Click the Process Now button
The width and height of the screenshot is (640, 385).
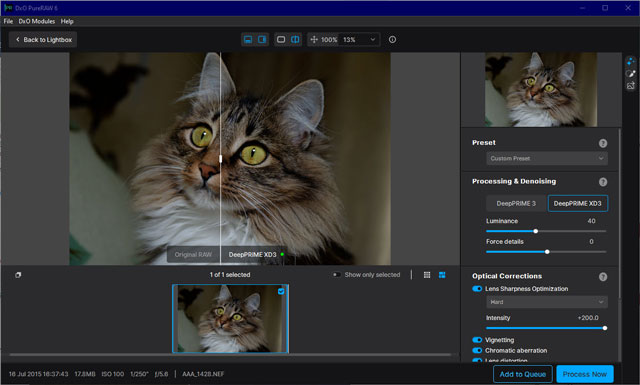tap(584, 374)
